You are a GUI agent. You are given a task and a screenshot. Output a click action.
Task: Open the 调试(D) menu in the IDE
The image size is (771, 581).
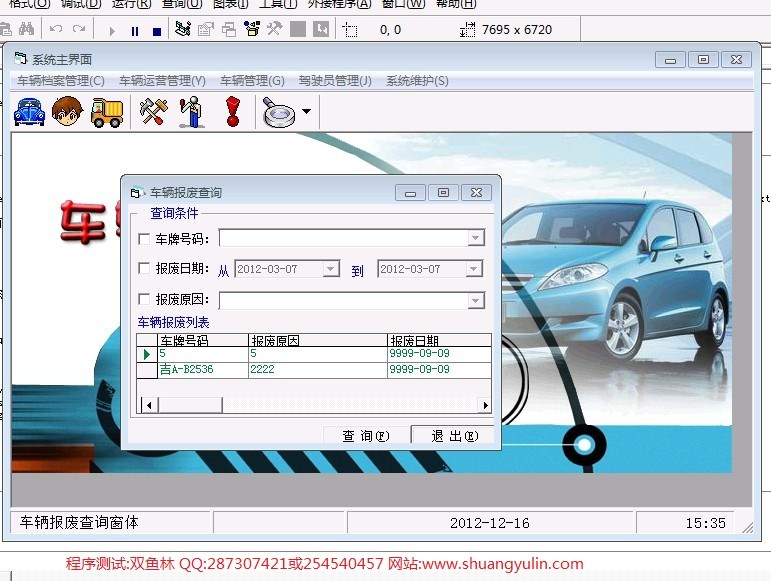click(81, 4)
